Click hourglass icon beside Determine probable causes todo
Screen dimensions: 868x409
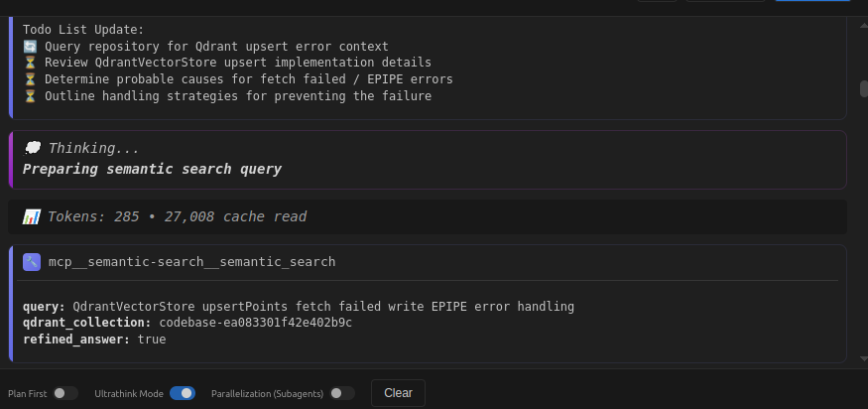coord(30,79)
